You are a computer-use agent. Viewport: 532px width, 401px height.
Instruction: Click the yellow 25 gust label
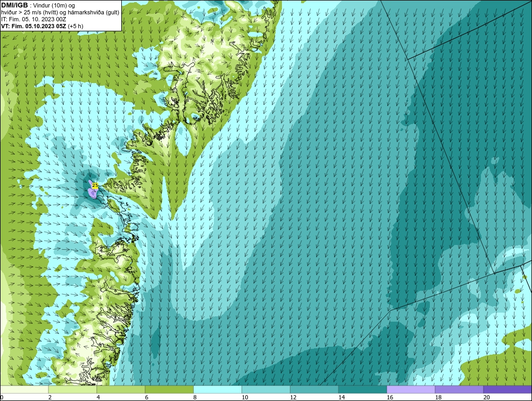coord(95,185)
